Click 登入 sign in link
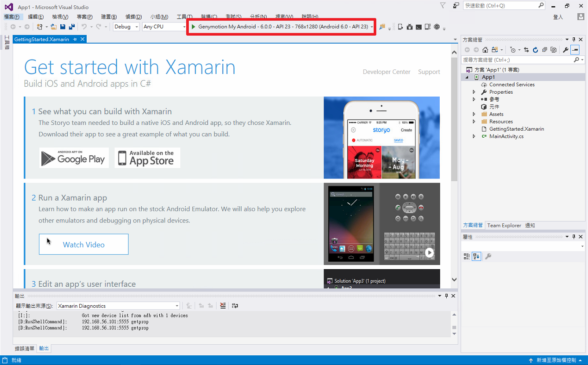This screenshot has height=365, width=588. (x=558, y=17)
